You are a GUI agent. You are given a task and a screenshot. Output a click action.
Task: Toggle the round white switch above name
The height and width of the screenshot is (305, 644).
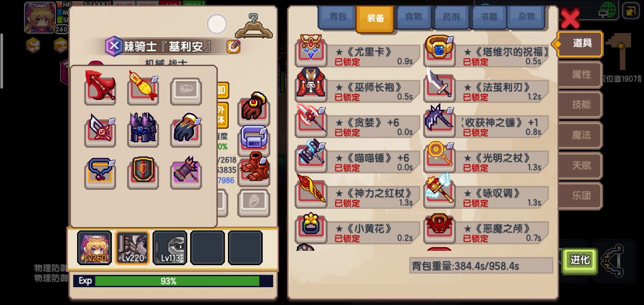(x=217, y=24)
